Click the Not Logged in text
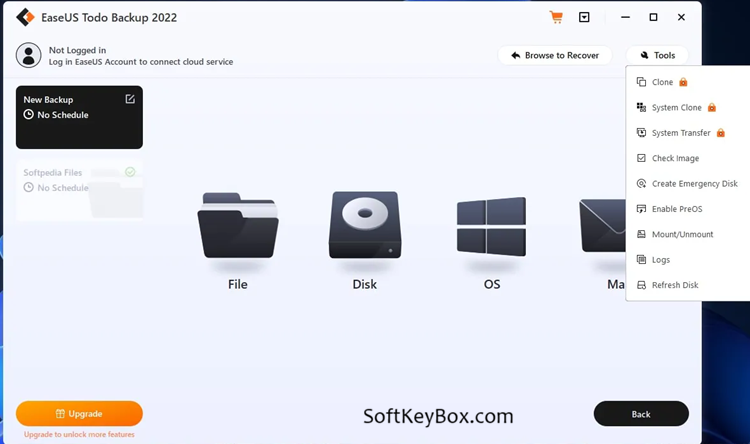This screenshot has width=750, height=444. (x=77, y=50)
